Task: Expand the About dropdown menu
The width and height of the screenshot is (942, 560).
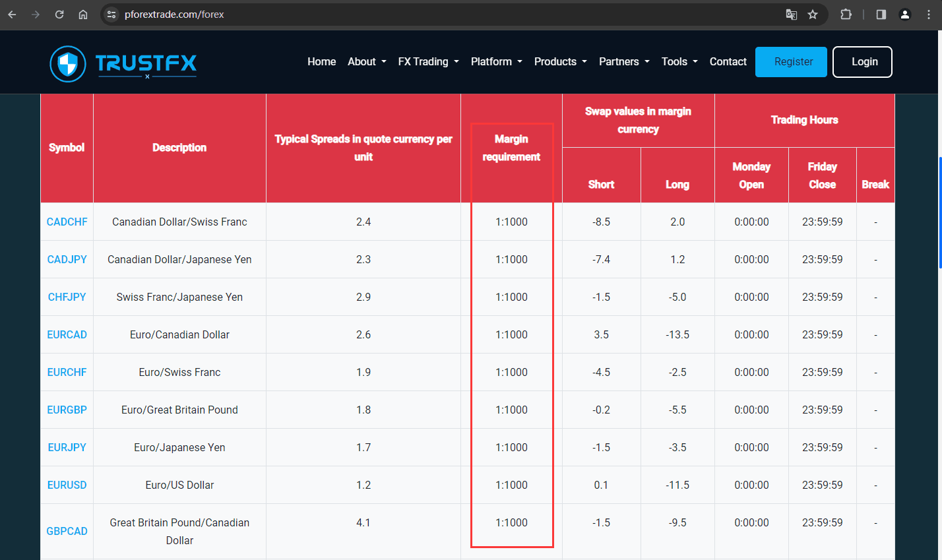Action: (367, 61)
